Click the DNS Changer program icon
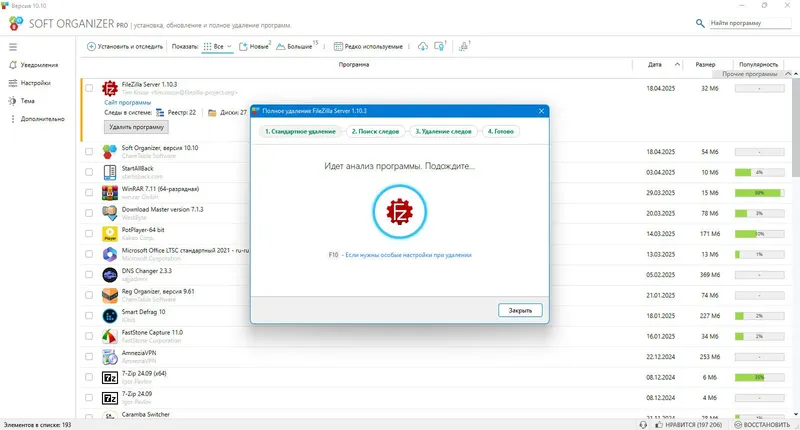Image resolution: width=800 pixels, height=430 pixels. [110, 274]
